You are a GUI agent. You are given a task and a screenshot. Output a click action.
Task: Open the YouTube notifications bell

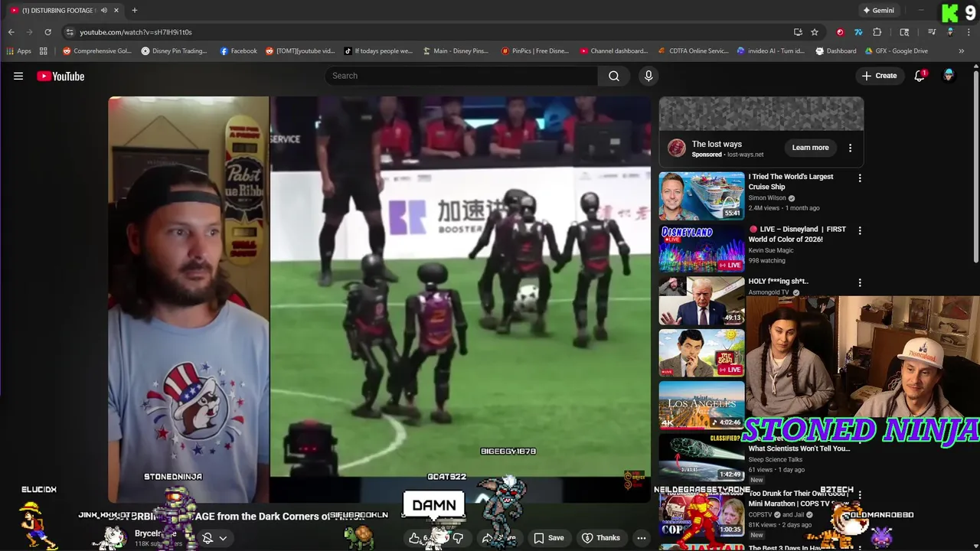click(x=920, y=76)
